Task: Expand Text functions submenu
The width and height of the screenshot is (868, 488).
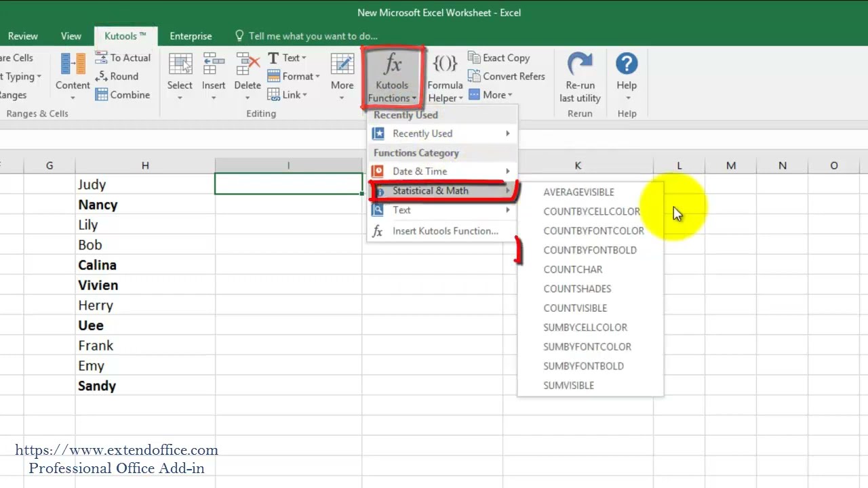Action: tap(443, 210)
